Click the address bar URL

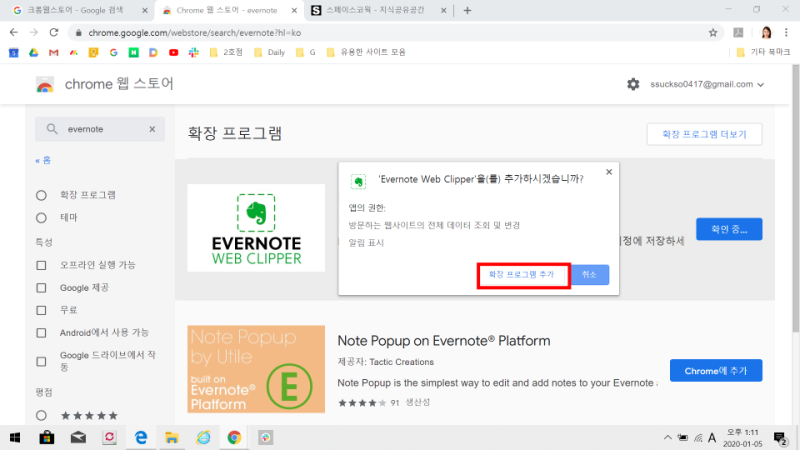click(194, 33)
